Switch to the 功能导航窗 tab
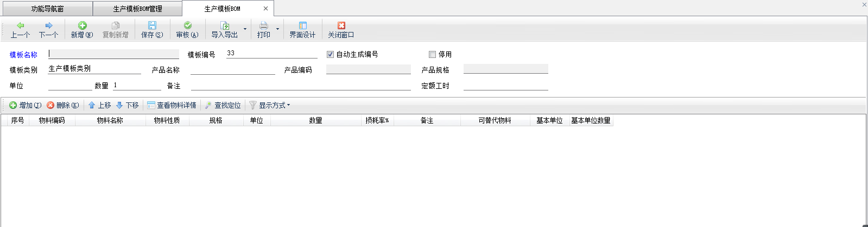 click(47, 9)
